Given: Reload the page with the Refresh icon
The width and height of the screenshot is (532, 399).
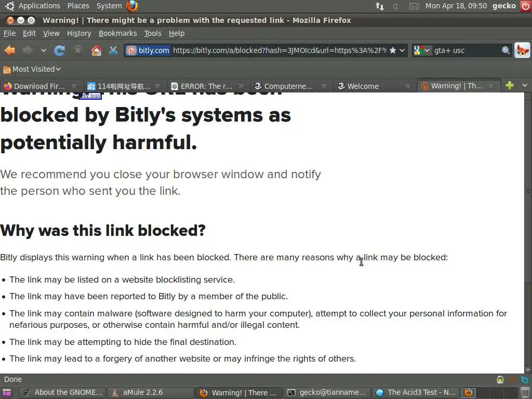Looking at the screenshot, I should (59, 50).
